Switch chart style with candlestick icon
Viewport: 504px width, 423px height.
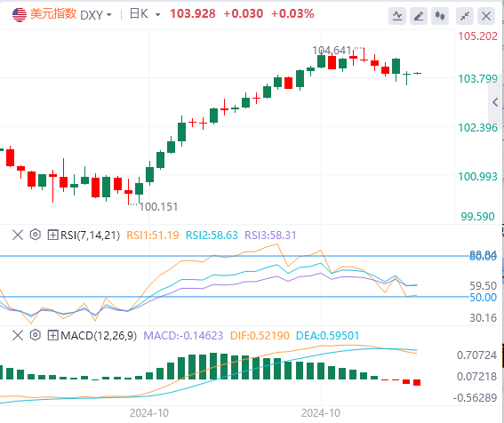point(440,15)
